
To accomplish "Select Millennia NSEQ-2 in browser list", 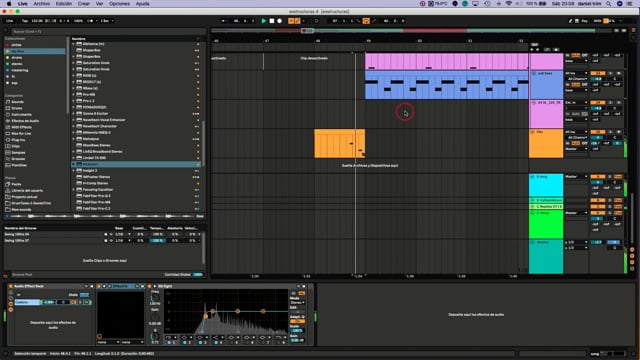I will tap(97, 133).
